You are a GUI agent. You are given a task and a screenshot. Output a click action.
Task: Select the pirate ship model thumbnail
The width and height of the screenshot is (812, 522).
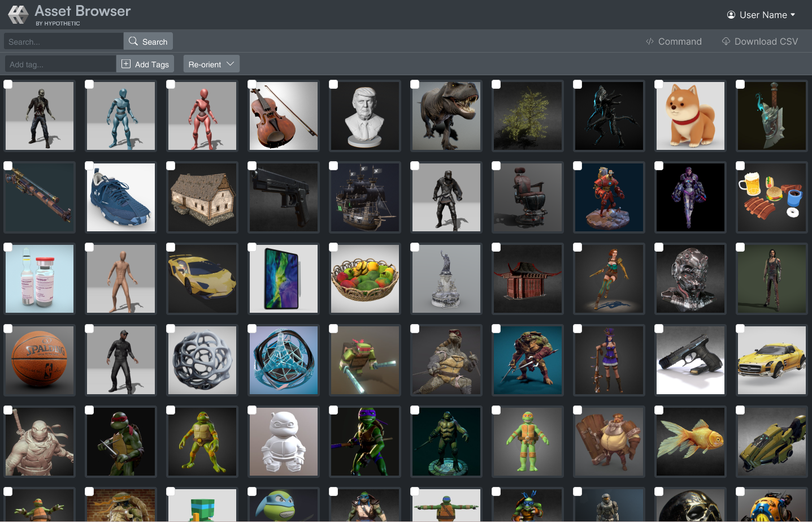click(365, 197)
